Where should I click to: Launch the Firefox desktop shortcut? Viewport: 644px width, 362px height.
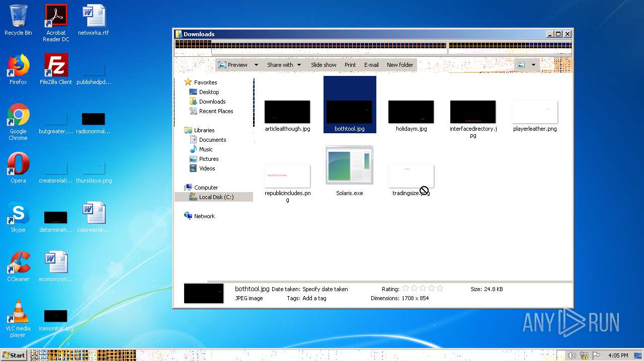(18, 70)
